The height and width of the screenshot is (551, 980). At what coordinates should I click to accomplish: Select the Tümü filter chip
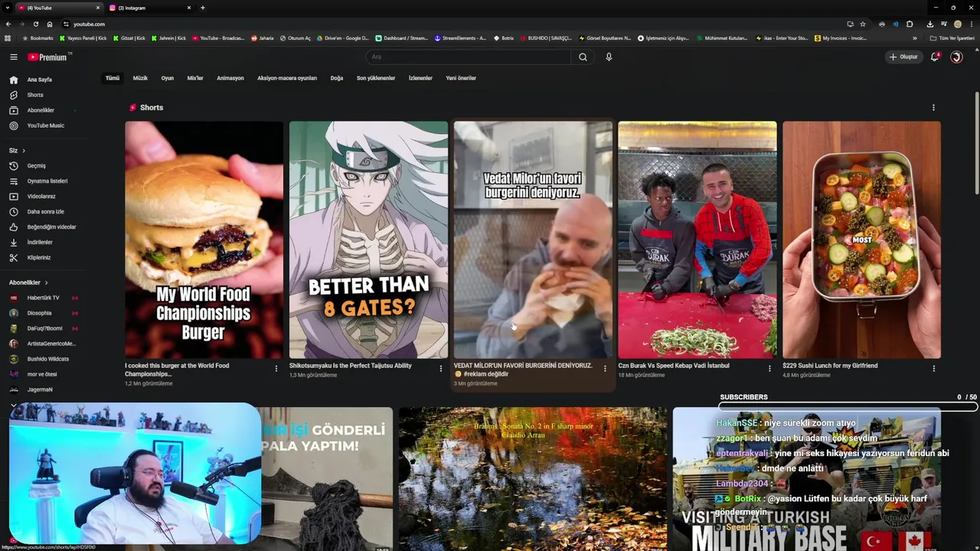pyautogui.click(x=113, y=78)
